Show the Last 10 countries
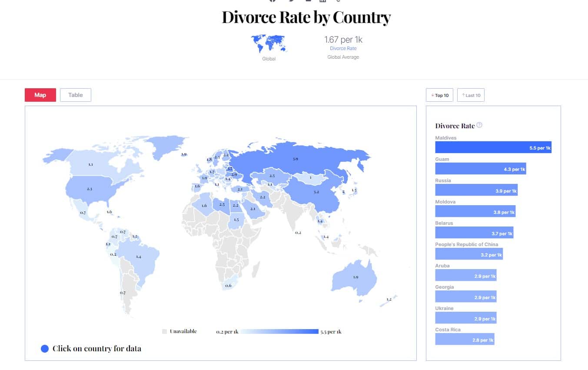Screen dimensions: 588x370 pyautogui.click(x=471, y=95)
